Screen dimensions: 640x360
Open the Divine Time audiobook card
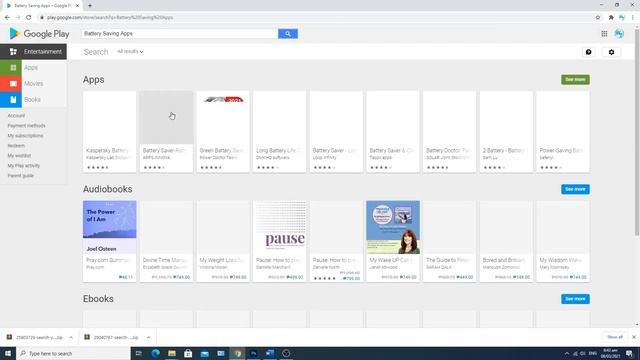166,241
